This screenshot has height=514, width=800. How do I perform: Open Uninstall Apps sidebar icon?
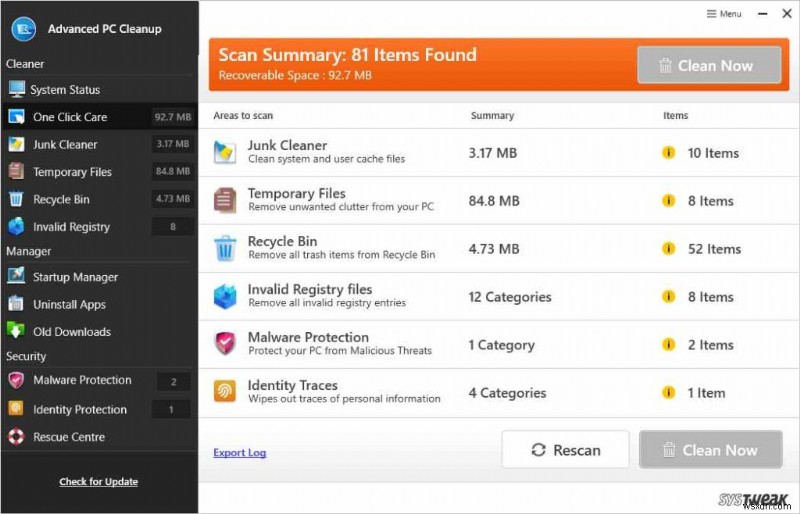(16, 304)
